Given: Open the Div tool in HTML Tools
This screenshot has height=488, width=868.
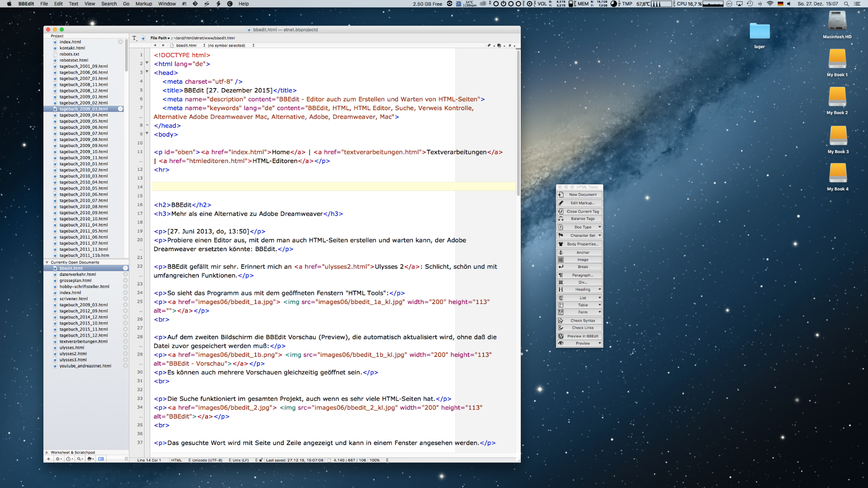Looking at the screenshot, I should [x=579, y=282].
